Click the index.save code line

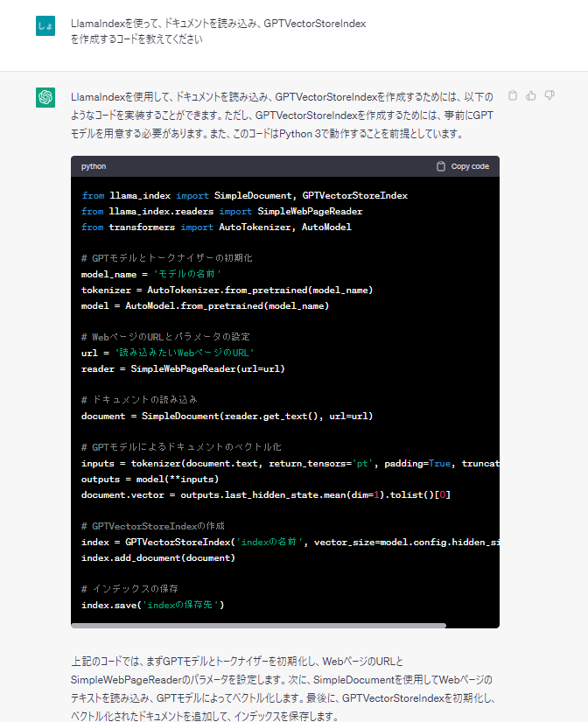153,605
